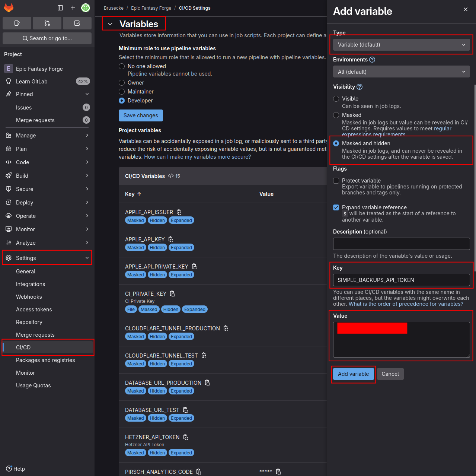Open the to-do list icon button
This screenshot has height=476, width=476.
pos(77,23)
